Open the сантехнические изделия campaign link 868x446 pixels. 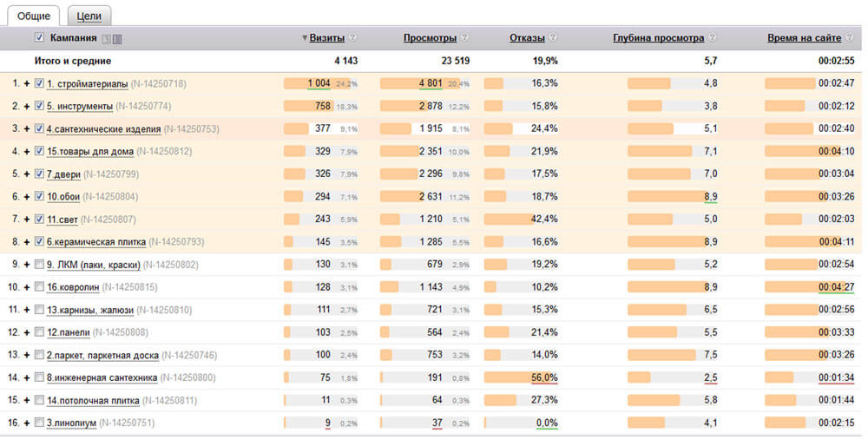point(103,129)
